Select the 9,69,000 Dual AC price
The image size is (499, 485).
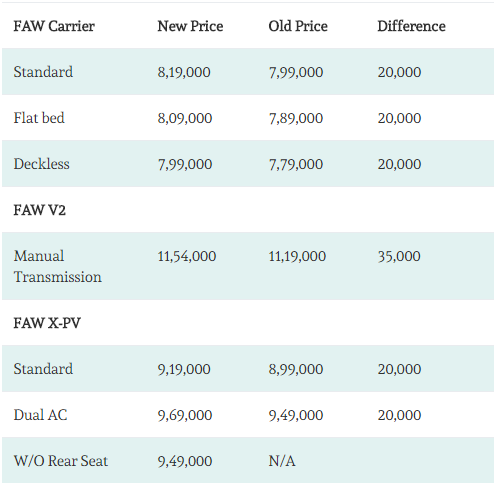coord(185,415)
